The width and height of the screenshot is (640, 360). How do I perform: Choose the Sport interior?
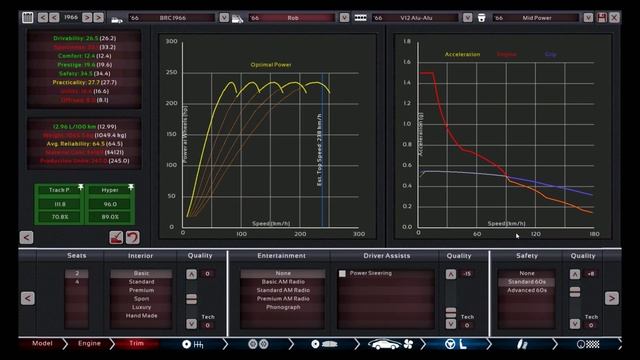(x=141, y=299)
